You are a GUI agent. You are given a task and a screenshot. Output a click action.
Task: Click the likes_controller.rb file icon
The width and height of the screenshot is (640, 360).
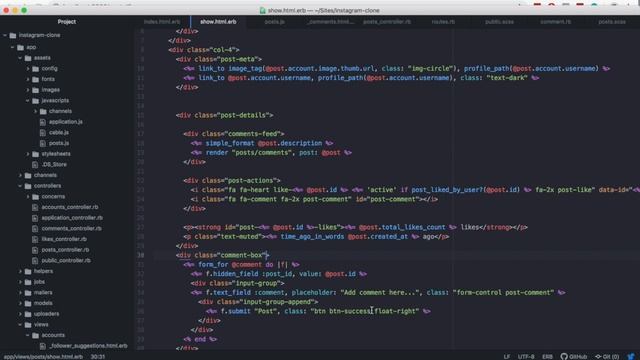[x=35, y=239]
